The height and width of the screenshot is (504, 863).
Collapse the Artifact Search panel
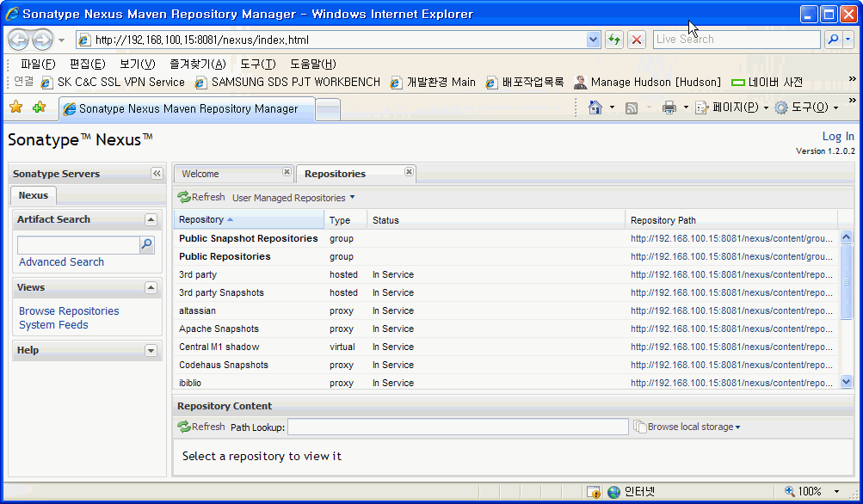151,219
